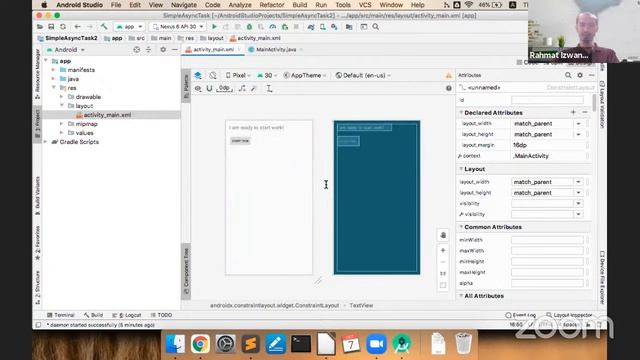Select activity_main.xml in the project tree
The width and height of the screenshot is (640, 360).
pos(107,115)
